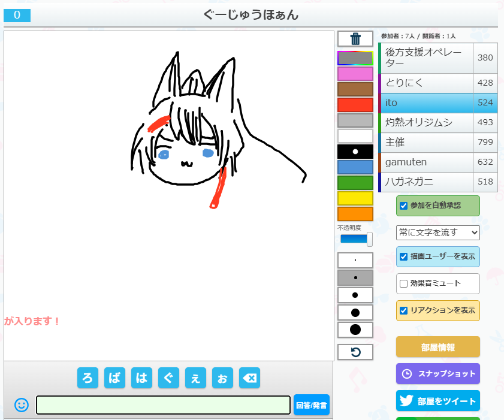Viewport: 504px width, 420px height.
Task: Click the 回答/発言 submit button
Action: [312, 405]
